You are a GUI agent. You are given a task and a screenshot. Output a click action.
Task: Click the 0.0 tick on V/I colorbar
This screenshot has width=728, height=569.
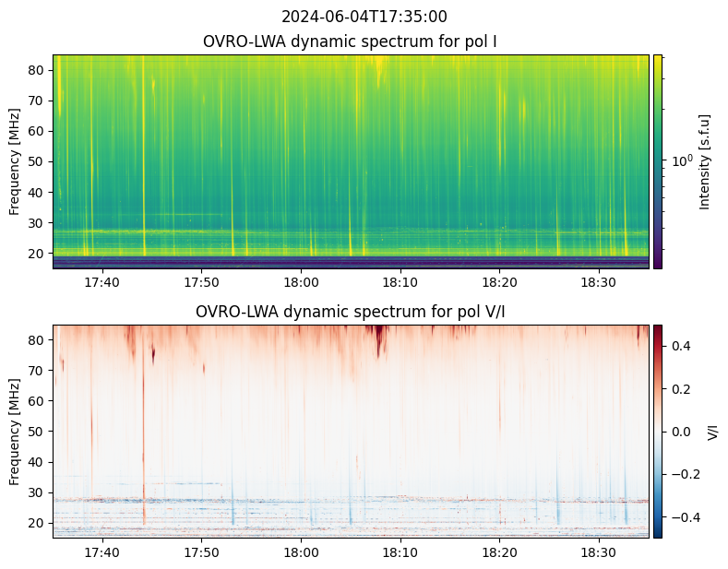coord(679,431)
